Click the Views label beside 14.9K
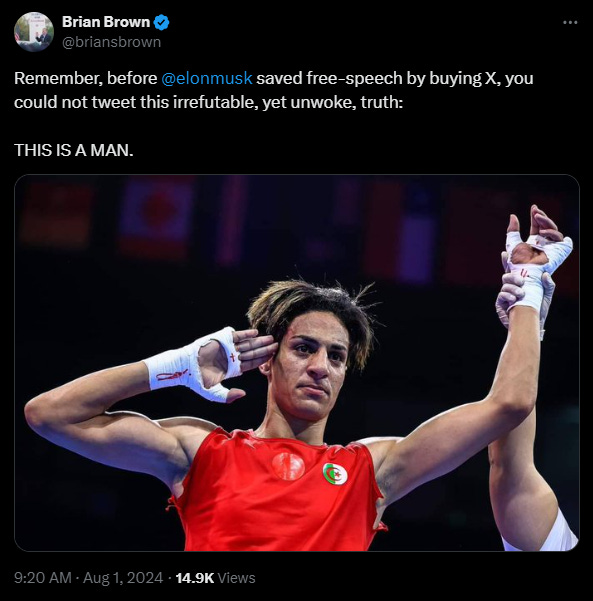Image resolution: width=593 pixels, height=601 pixels. click(237, 578)
